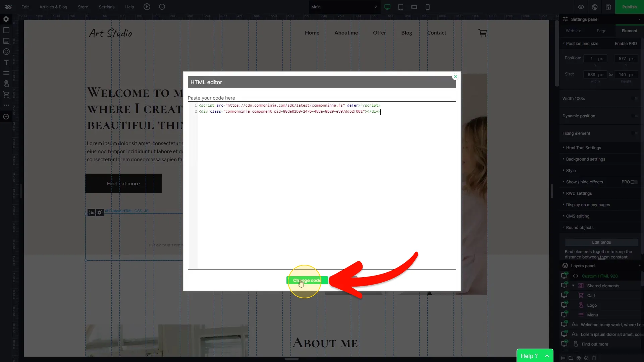Open the Main page selector dropdown
Screen dimensions: 644x362
344,7
